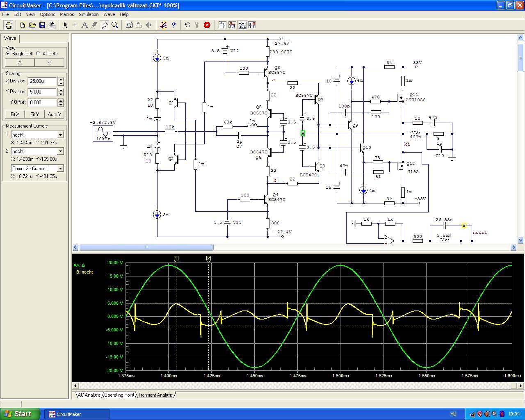Open the Simulation menu
The width and height of the screenshot is (525, 420).
[89, 14]
